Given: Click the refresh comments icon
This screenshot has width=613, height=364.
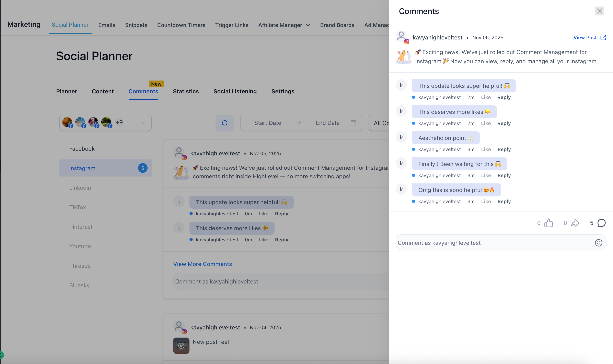Looking at the screenshot, I should (224, 123).
